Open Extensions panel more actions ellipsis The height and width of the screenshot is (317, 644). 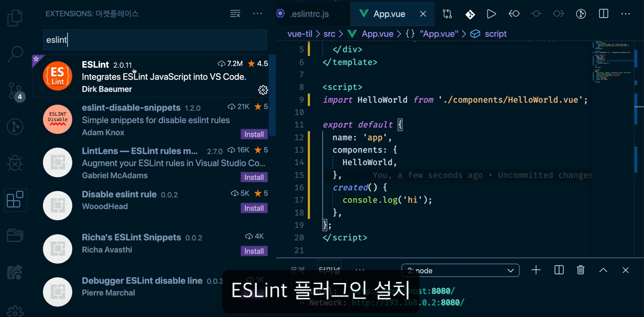tap(257, 14)
